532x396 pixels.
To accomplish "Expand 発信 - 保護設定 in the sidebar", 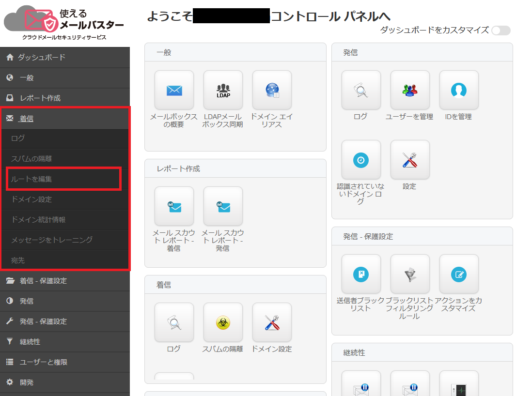I will click(x=65, y=321).
